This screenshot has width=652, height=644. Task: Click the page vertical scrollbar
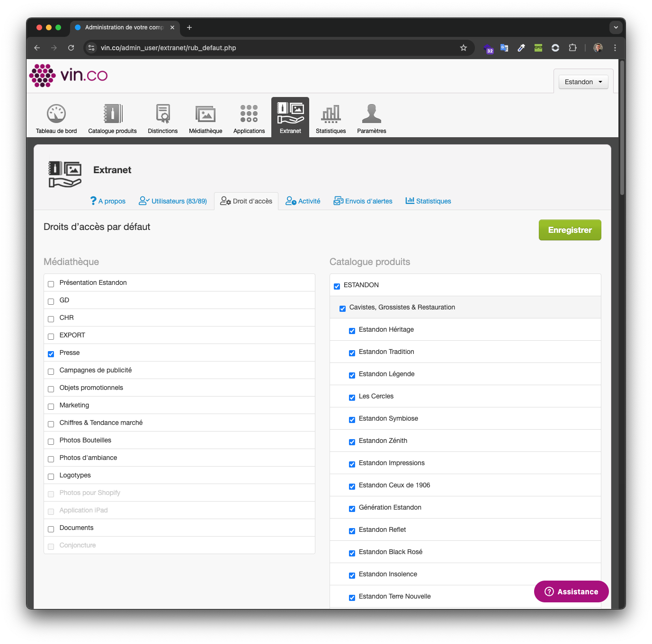(x=622, y=128)
